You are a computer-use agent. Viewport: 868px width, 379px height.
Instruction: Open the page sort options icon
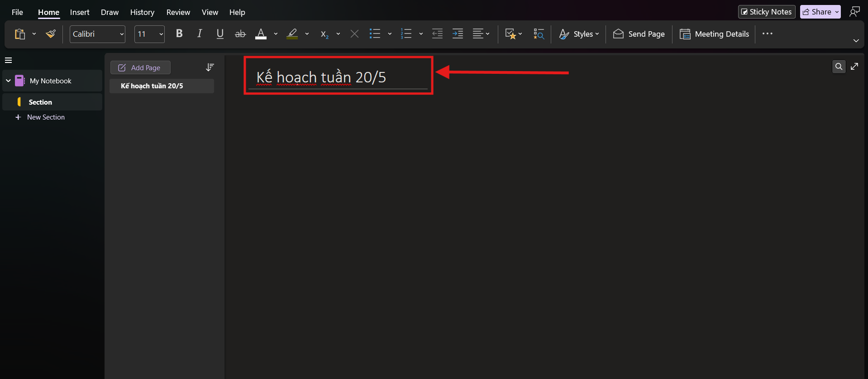pos(210,67)
